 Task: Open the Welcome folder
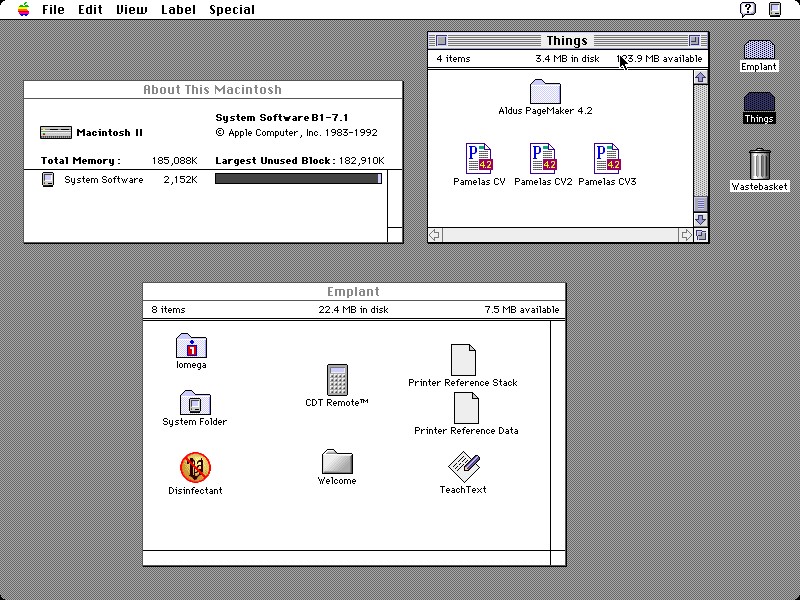coord(337,462)
